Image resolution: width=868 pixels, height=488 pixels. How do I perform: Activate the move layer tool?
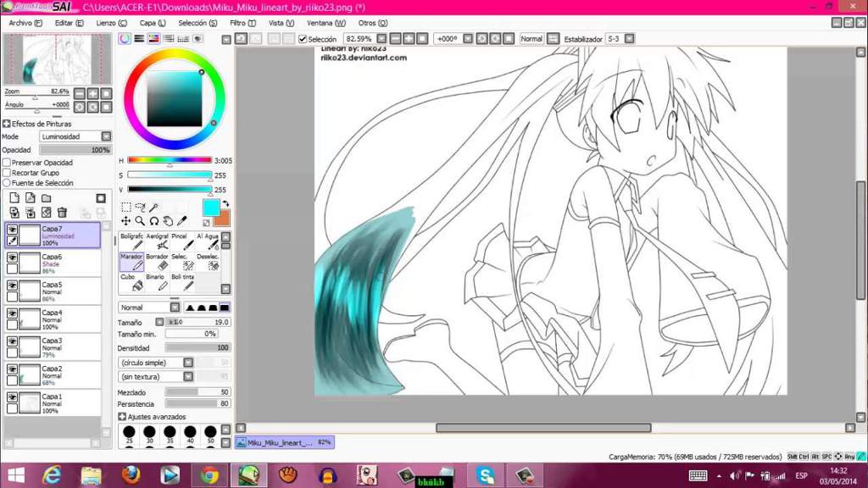[x=126, y=221]
